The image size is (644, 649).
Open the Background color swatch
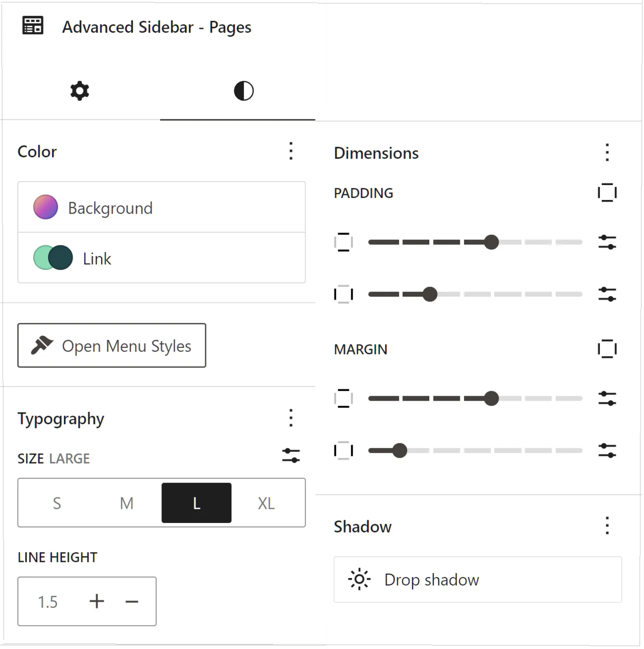(45, 207)
